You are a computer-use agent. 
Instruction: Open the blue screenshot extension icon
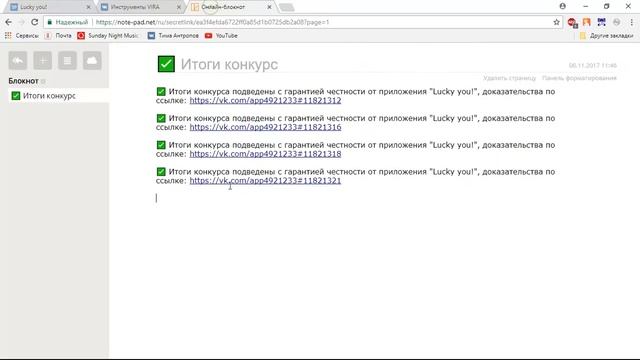[601, 22]
